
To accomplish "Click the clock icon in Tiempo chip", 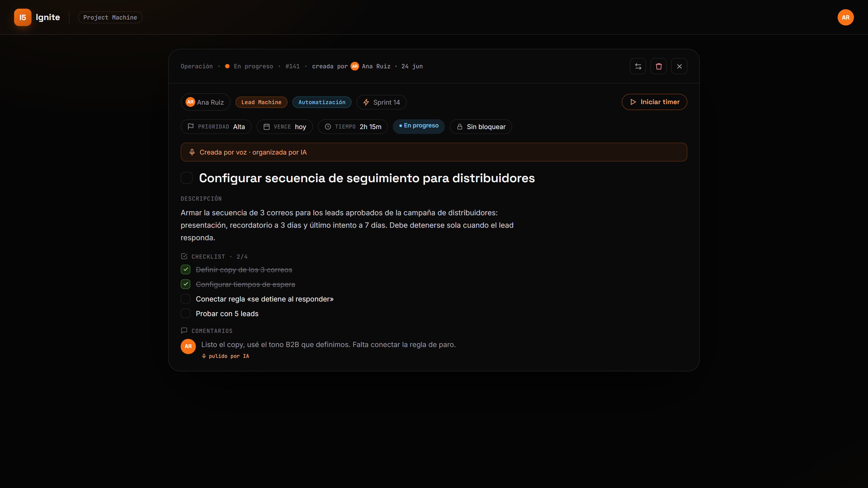I will coord(327,127).
